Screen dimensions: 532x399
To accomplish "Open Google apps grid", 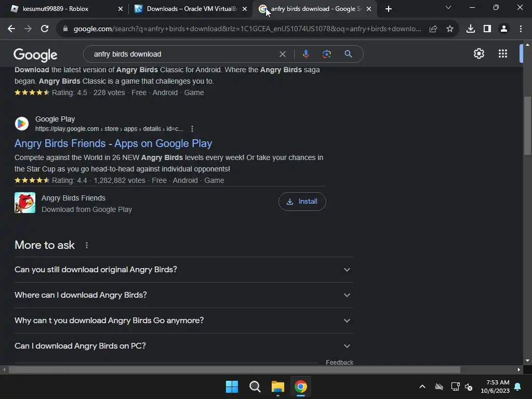I will (503, 54).
